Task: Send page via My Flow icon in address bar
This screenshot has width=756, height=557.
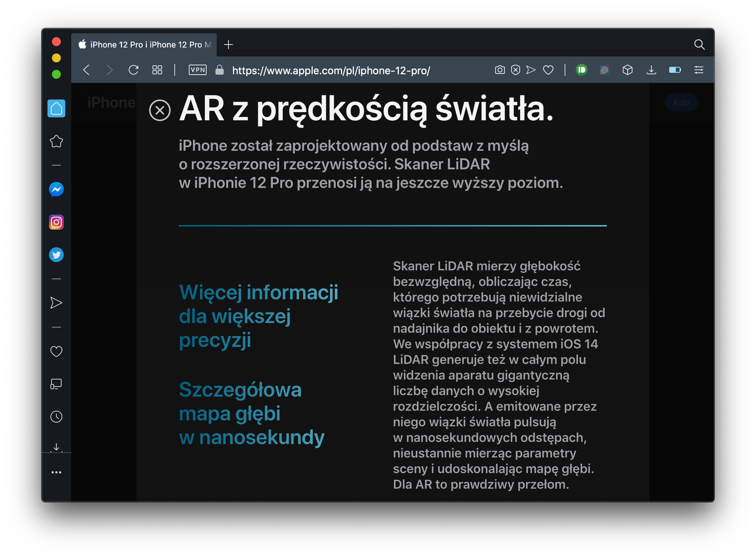Action: tap(531, 70)
